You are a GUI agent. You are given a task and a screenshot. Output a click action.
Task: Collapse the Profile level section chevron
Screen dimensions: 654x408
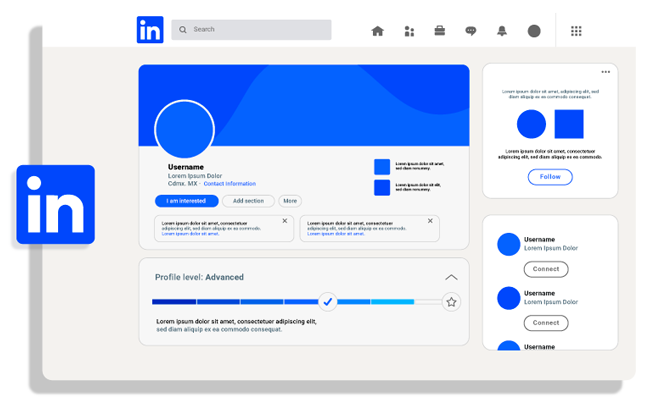coord(451,277)
